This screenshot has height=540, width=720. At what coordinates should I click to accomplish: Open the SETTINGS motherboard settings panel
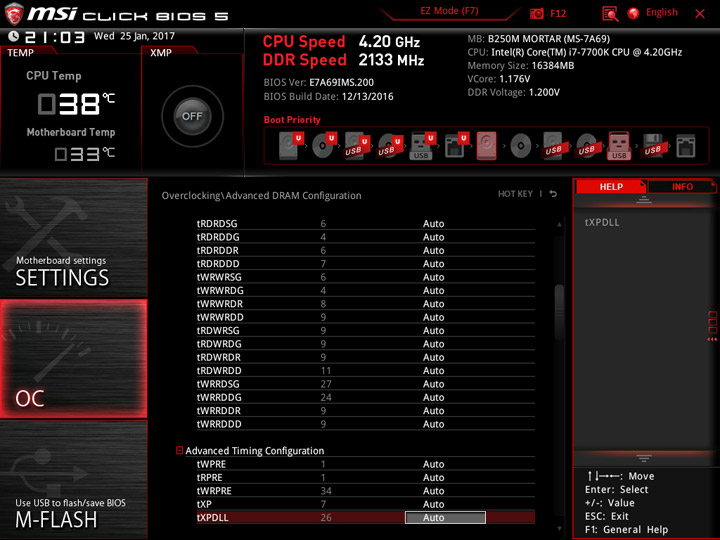(74, 237)
